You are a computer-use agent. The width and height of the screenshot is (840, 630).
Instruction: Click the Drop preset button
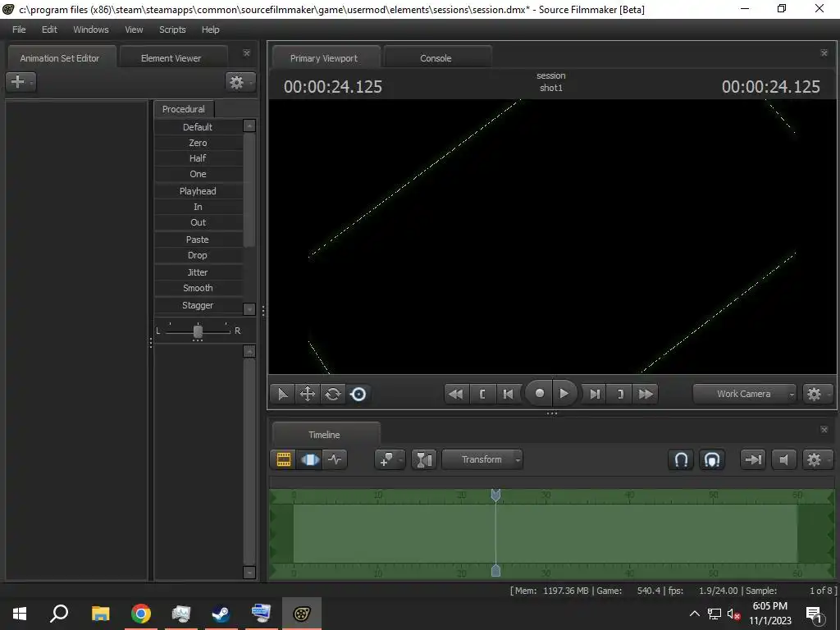pos(198,255)
